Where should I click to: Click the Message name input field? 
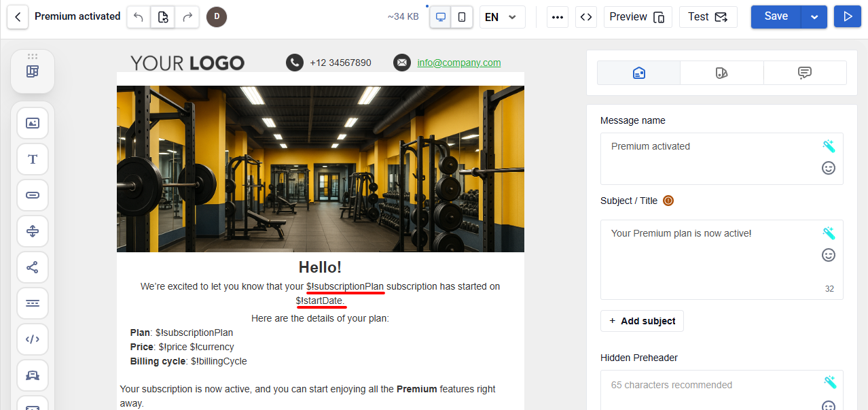pos(722,158)
